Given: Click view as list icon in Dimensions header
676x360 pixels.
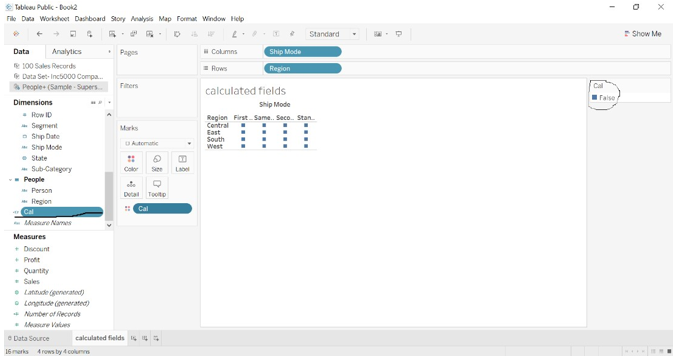Looking at the screenshot, I should 93,103.
